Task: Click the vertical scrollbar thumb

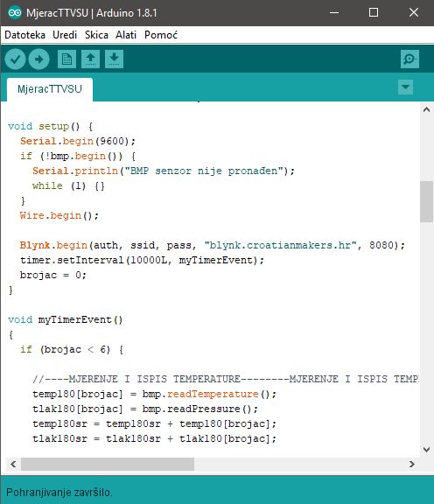Action: pos(427,201)
